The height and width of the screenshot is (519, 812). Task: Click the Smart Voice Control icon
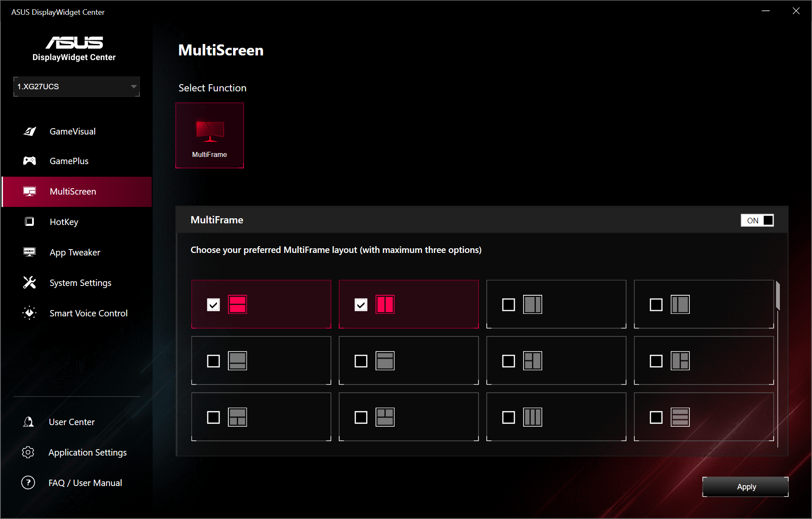pyautogui.click(x=30, y=313)
